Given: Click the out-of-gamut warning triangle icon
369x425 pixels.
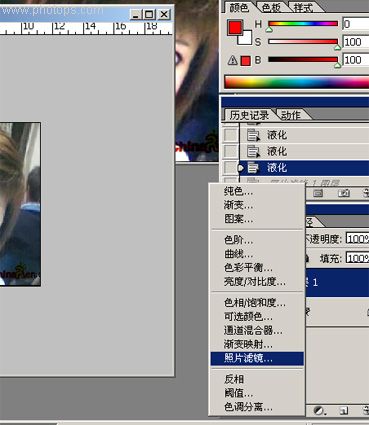Looking at the screenshot, I should point(232,61).
